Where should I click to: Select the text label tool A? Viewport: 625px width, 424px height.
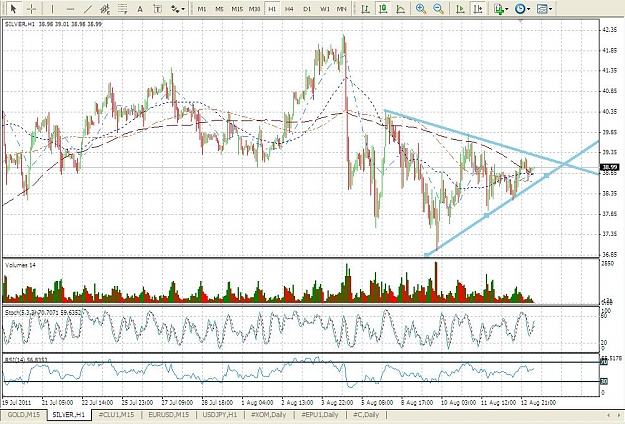(x=140, y=9)
